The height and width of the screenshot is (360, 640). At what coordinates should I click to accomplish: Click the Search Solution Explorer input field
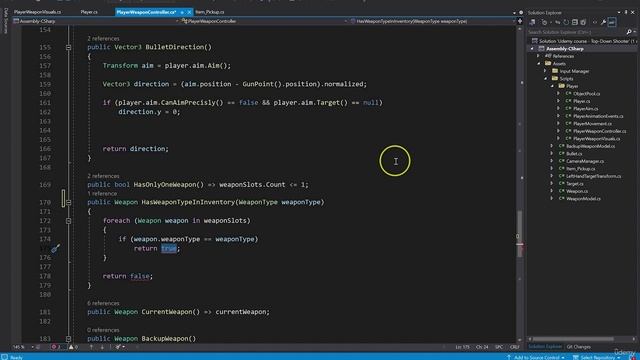coord(576,32)
